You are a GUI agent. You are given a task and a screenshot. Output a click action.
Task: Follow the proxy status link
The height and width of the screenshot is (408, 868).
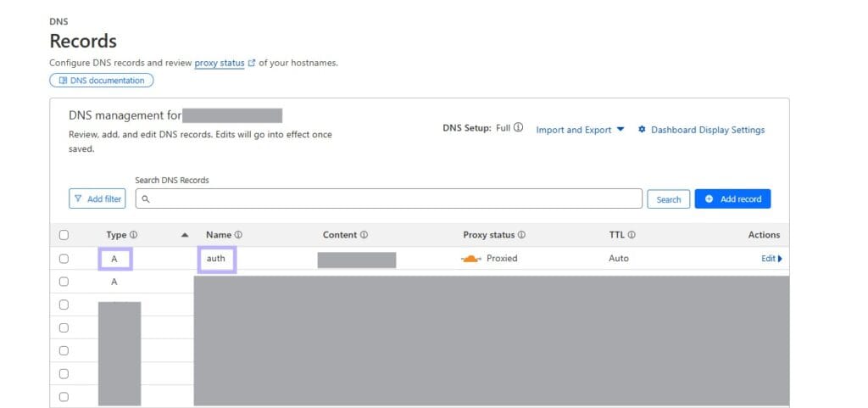[x=220, y=63]
